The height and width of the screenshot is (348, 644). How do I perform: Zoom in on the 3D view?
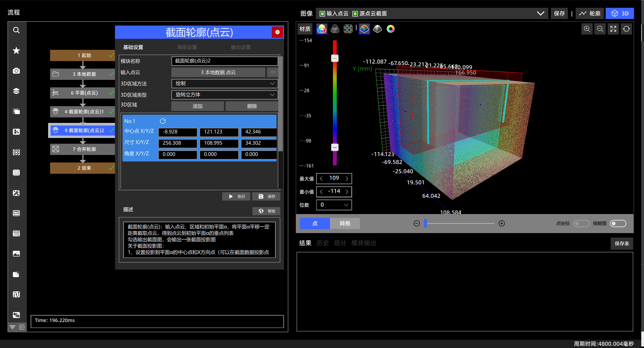pyautogui.click(x=587, y=29)
